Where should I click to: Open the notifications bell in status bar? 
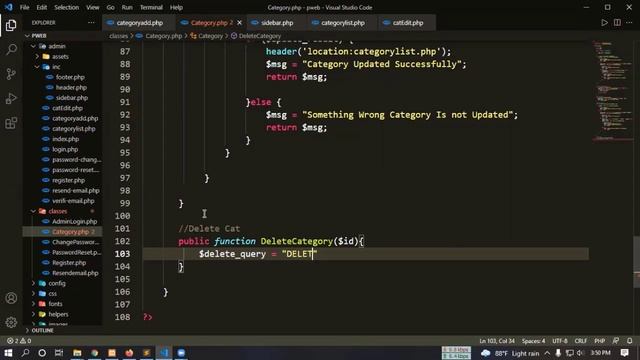pyautogui.click(x=629, y=340)
